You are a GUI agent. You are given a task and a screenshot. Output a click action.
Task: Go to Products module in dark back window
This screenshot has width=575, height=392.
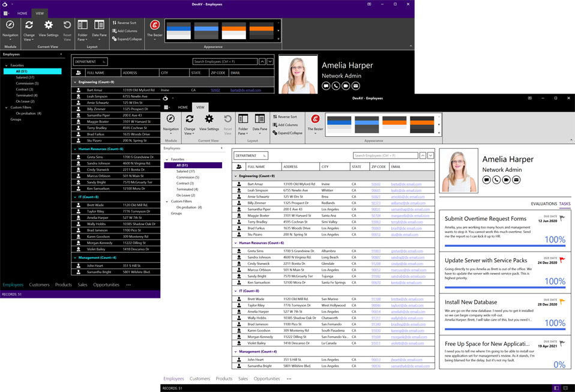pyautogui.click(x=64, y=285)
